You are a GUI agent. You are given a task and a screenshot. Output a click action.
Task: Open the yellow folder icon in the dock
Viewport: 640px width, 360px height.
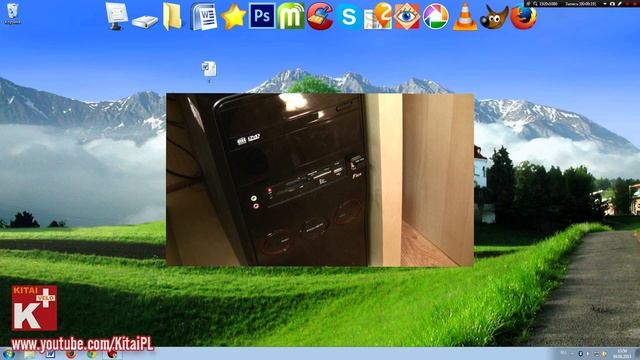[x=172, y=16]
